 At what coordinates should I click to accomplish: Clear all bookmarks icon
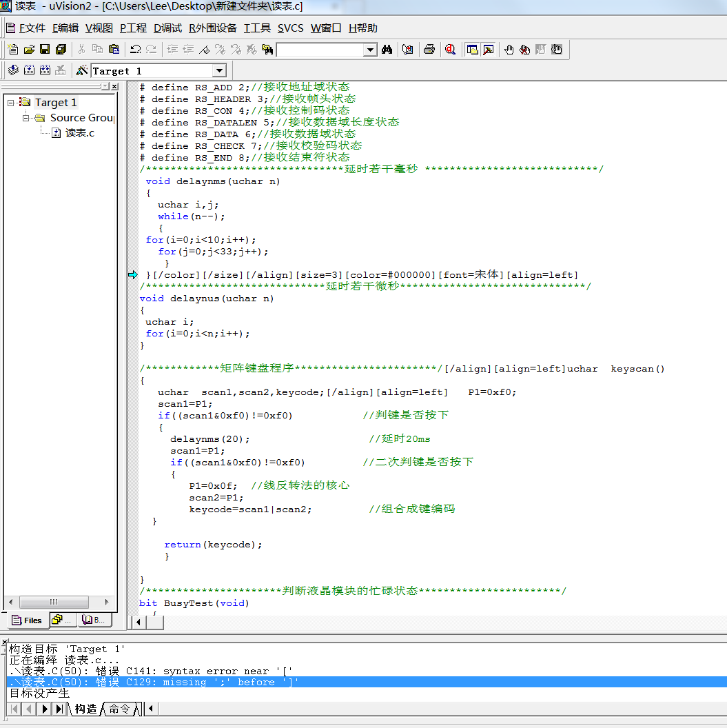[x=252, y=49]
